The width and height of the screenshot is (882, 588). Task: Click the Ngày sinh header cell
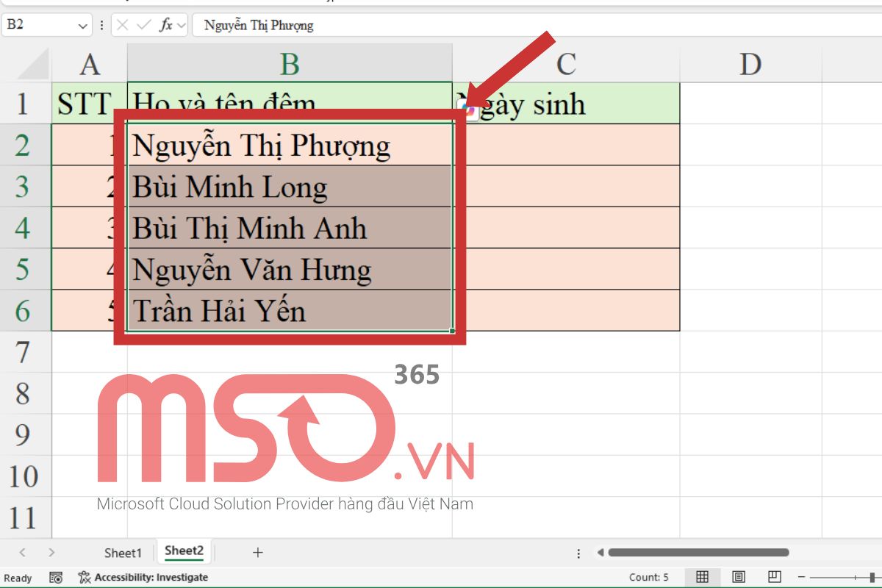[x=566, y=104]
